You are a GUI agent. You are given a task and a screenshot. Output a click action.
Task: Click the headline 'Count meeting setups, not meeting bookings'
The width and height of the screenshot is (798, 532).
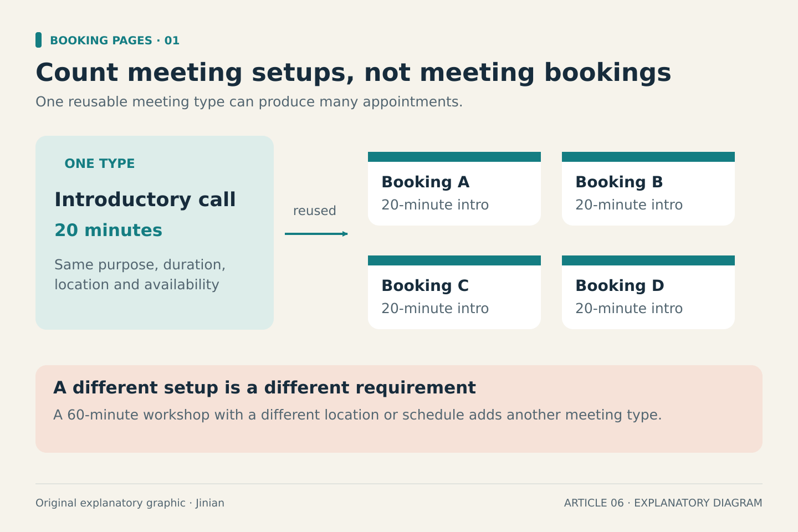click(353, 73)
